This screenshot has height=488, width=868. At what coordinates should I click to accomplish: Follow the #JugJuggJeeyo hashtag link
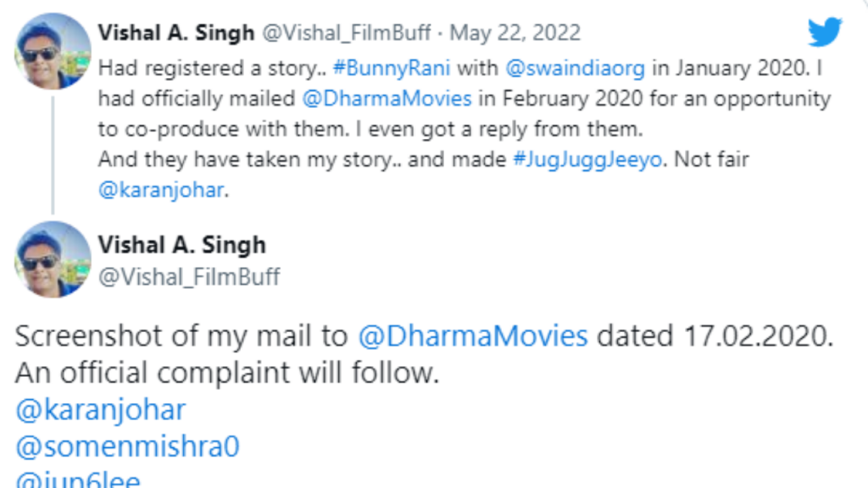pos(587,159)
